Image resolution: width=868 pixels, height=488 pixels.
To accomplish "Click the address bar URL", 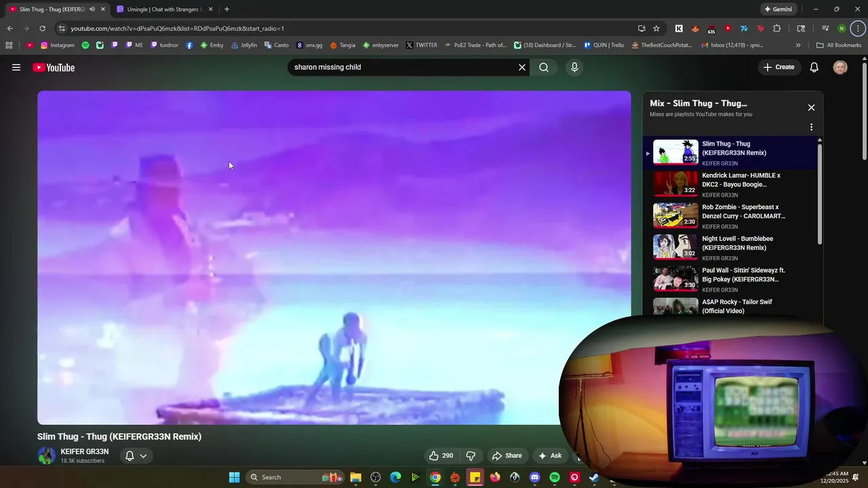I will (x=178, y=28).
